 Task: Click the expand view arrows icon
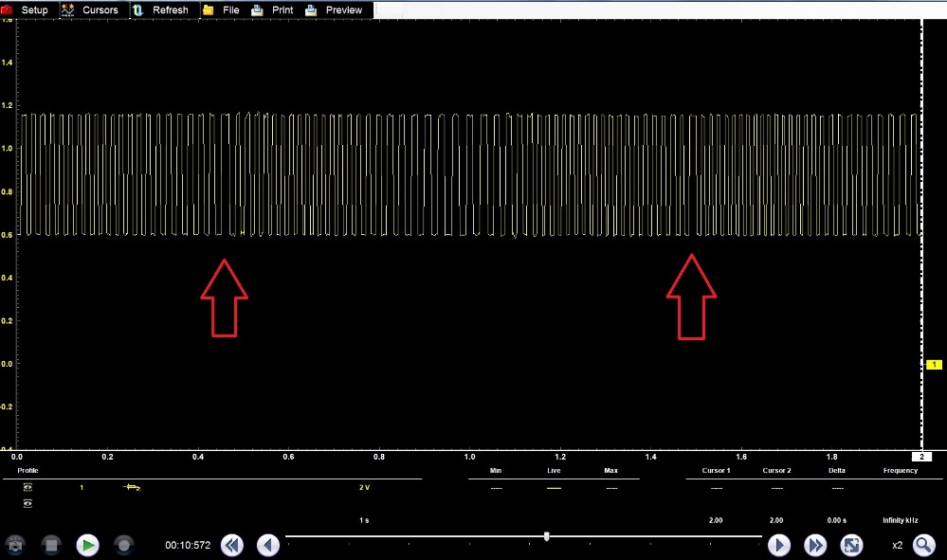click(x=851, y=545)
